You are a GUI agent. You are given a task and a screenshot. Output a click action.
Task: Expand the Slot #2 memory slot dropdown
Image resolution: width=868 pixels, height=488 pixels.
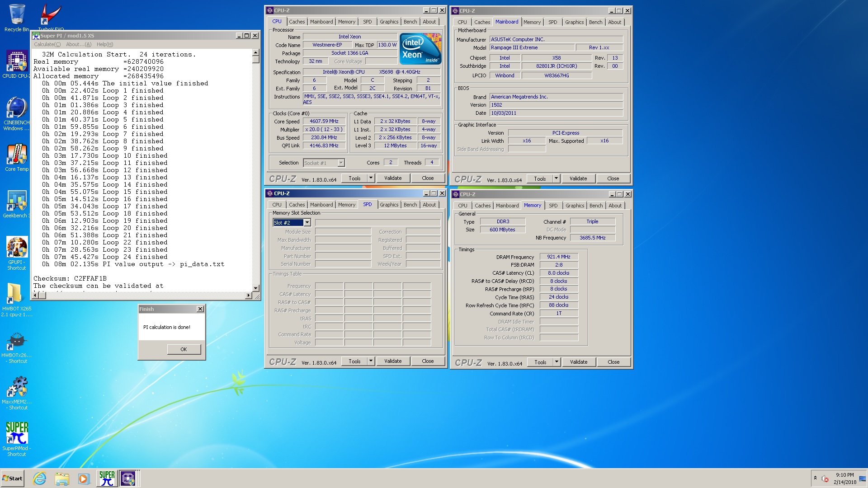307,222
